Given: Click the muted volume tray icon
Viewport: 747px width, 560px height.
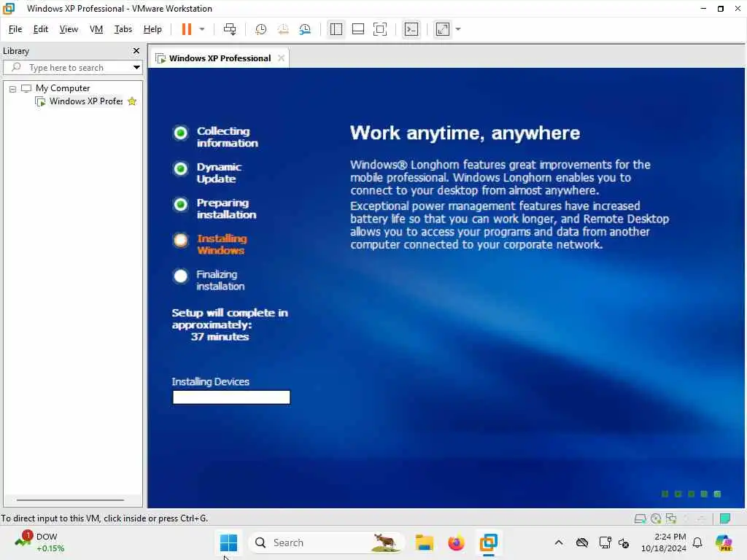Looking at the screenshot, I should (624, 542).
